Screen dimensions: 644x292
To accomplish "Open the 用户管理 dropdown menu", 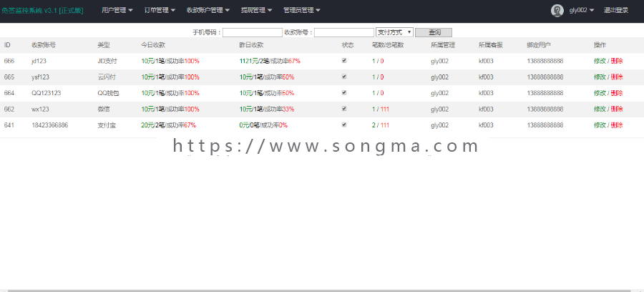I will [117, 10].
